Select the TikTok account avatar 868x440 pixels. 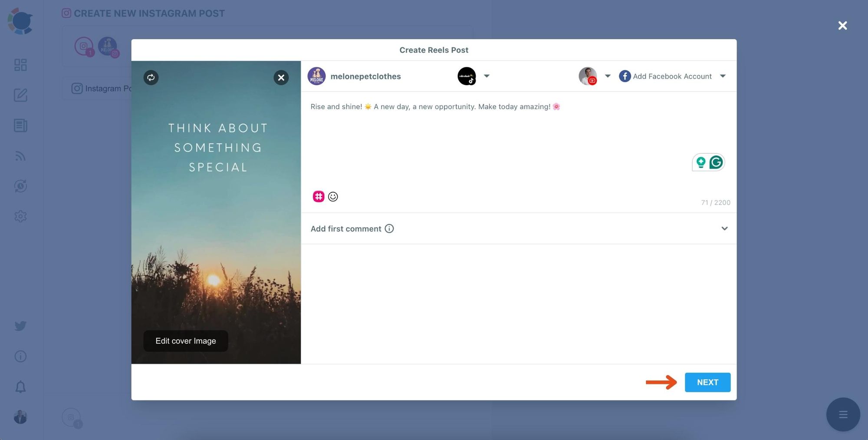point(467,76)
